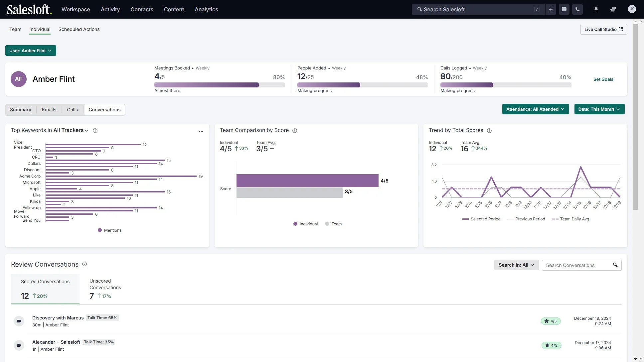
Task: Click video icon for Alexander + Salesloft
Action: coord(19,345)
